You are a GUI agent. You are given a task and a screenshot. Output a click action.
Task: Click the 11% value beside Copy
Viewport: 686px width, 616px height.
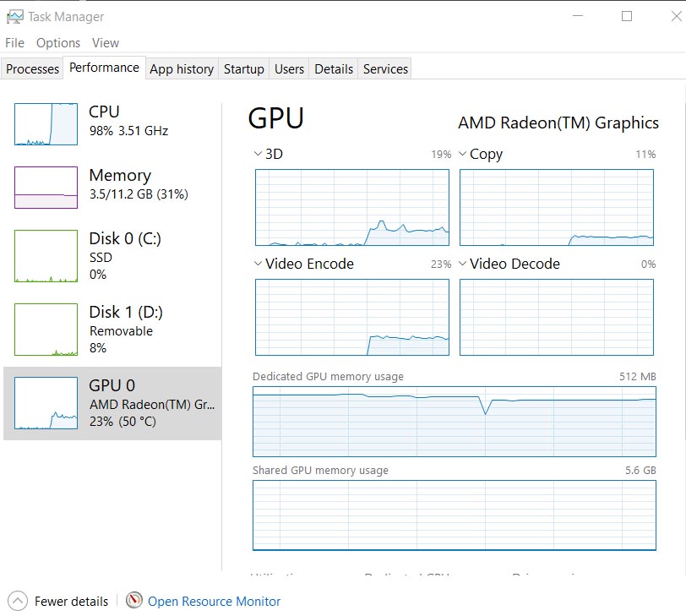(645, 155)
